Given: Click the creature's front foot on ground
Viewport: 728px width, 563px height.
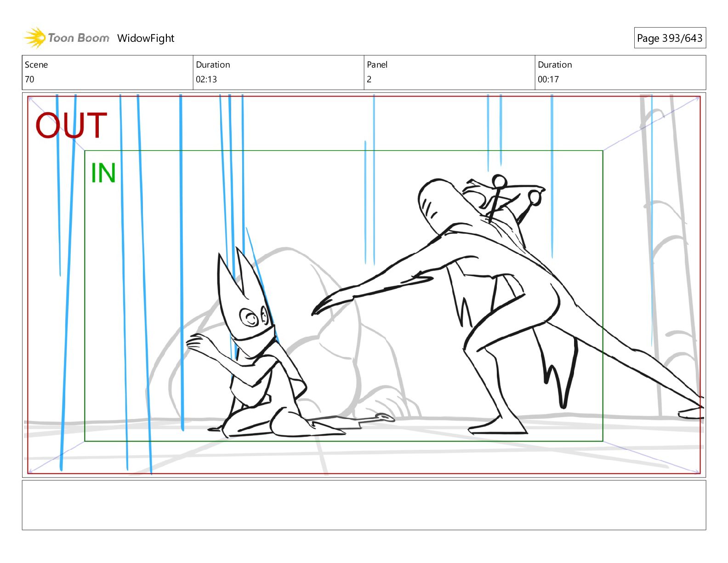Looking at the screenshot, I should (499, 428).
